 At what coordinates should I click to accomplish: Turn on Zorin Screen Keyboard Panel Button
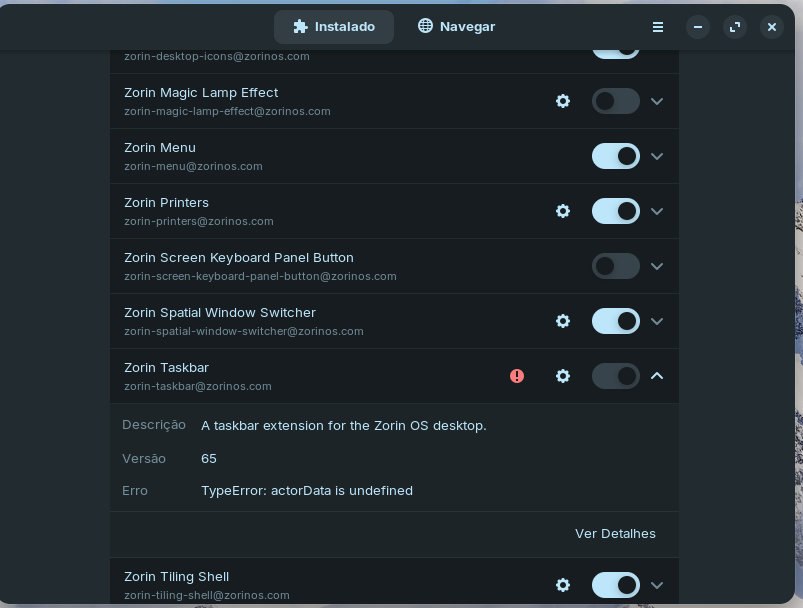[x=615, y=266]
